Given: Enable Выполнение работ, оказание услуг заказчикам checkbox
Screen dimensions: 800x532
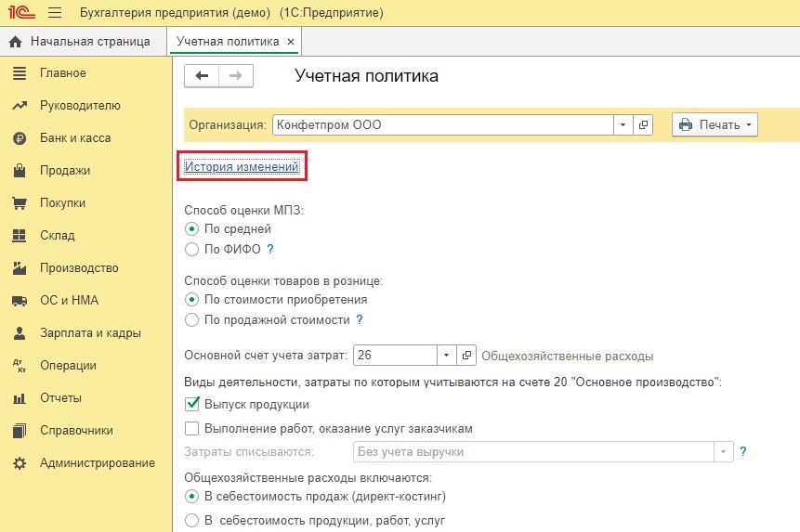Looking at the screenshot, I should coord(192,429).
